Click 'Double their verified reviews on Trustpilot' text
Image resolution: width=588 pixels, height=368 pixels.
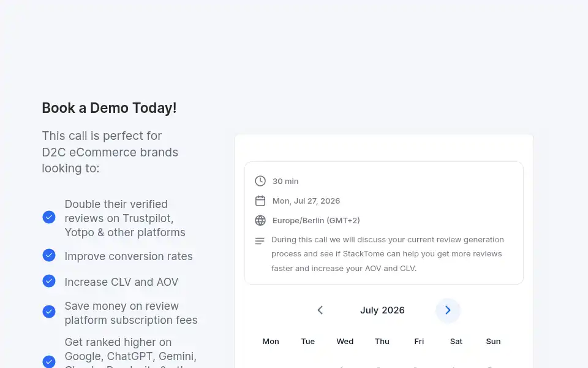[x=125, y=218]
